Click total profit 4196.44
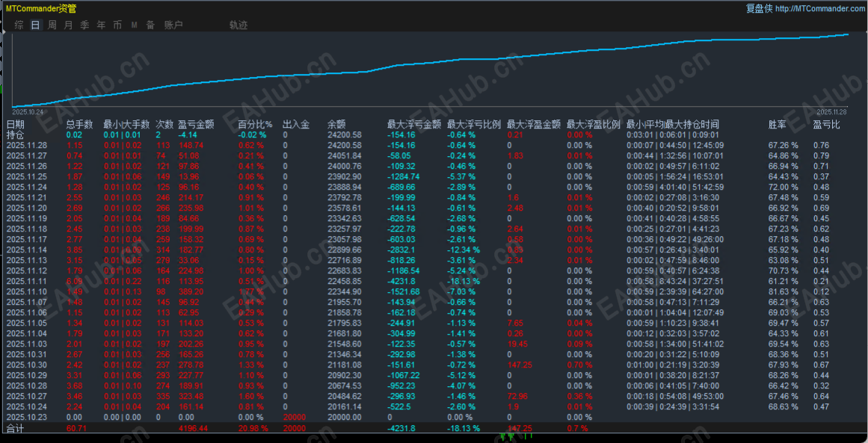Image resolution: width=868 pixels, height=443 pixels. [193, 428]
